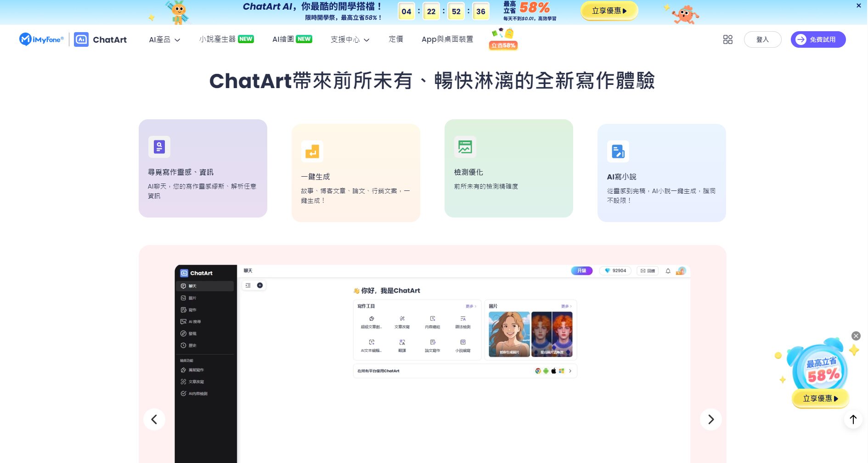Expand the 支援中心 dropdown menu
The height and width of the screenshot is (463, 868).
(x=350, y=39)
